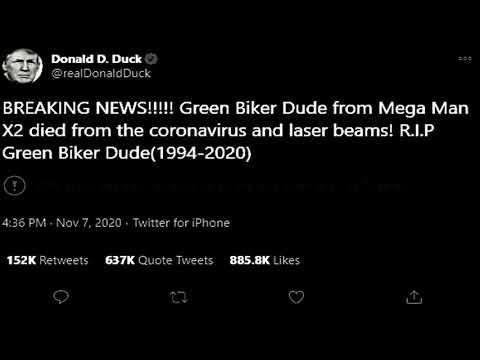Click the exclamation warning circle icon
Viewport: 480px width, 360px height.
coord(15,185)
